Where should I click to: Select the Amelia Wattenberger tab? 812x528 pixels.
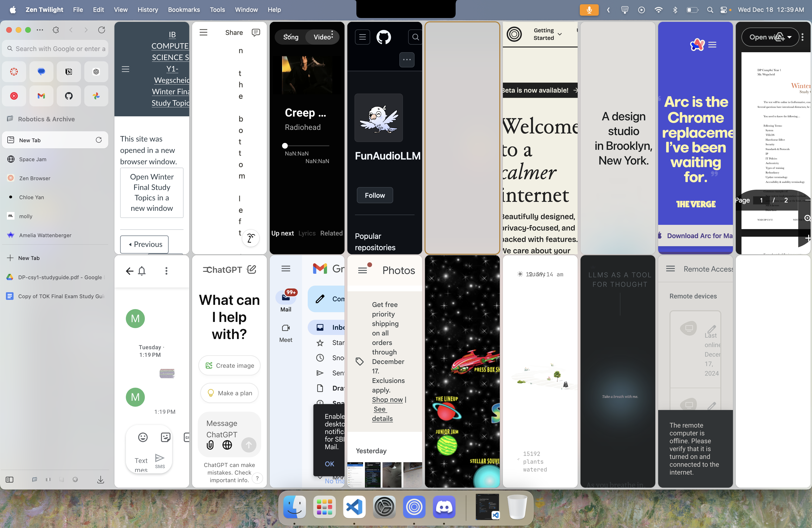pyautogui.click(x=55, y=235)
